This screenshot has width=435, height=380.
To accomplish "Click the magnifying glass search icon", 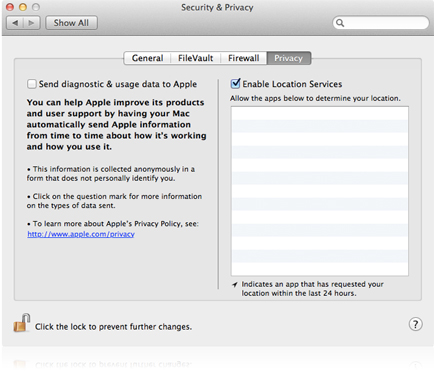I will [340, 23].
